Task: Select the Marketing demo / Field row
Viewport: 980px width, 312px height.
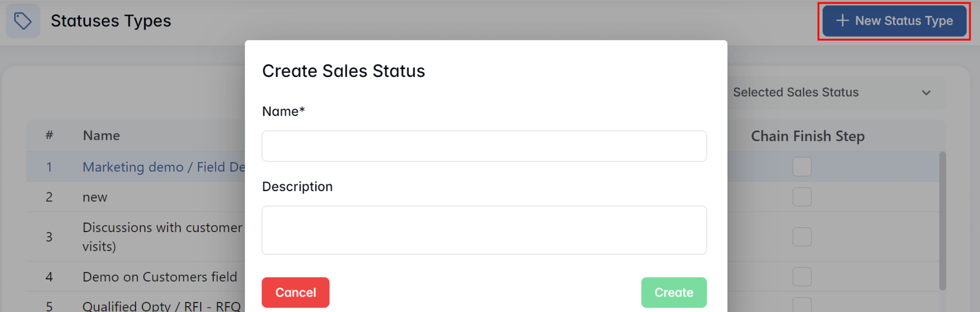Action: pyautogui.click(x=163, y=167)
